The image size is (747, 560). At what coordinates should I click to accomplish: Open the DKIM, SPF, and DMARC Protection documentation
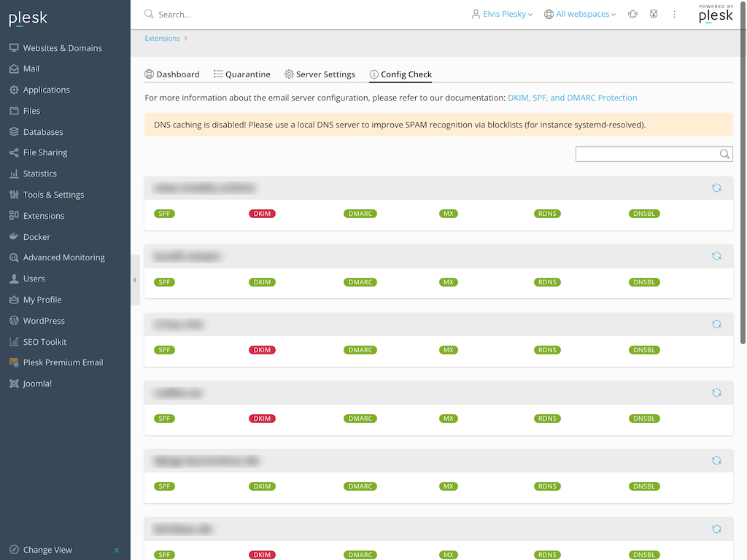[x=573, y=97]
